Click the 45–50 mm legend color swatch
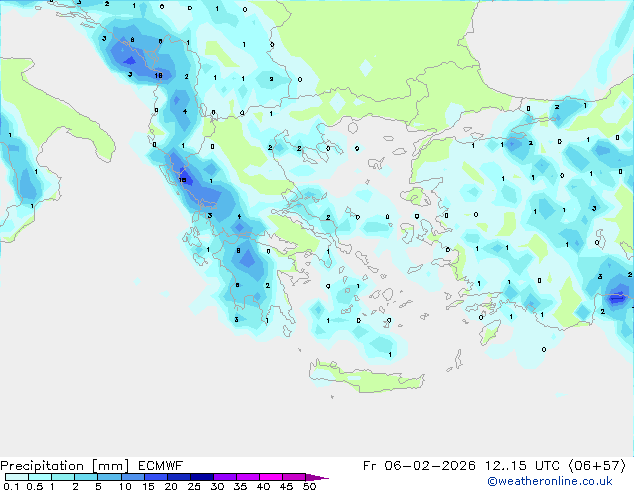 [x=294, y=477]
